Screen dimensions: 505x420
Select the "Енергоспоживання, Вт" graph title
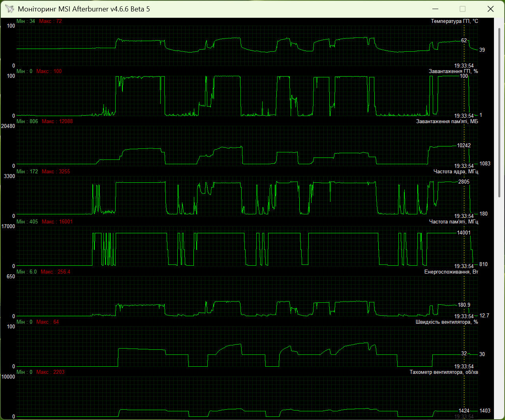tap(451, 272)
